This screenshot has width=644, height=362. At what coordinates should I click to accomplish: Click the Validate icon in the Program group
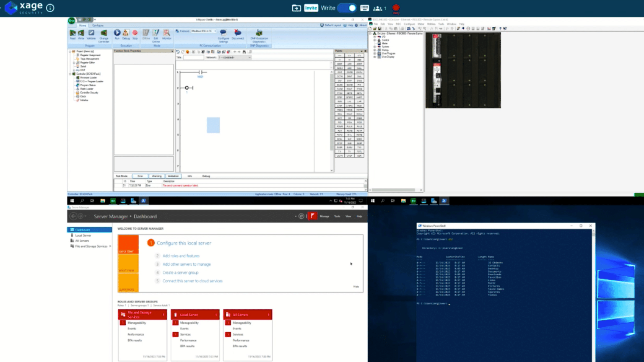(x=91, y=32)
